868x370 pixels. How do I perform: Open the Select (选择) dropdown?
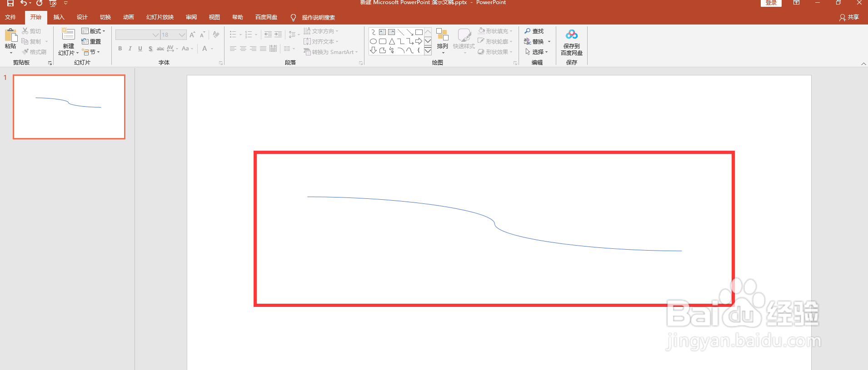[x=536, y=52]
